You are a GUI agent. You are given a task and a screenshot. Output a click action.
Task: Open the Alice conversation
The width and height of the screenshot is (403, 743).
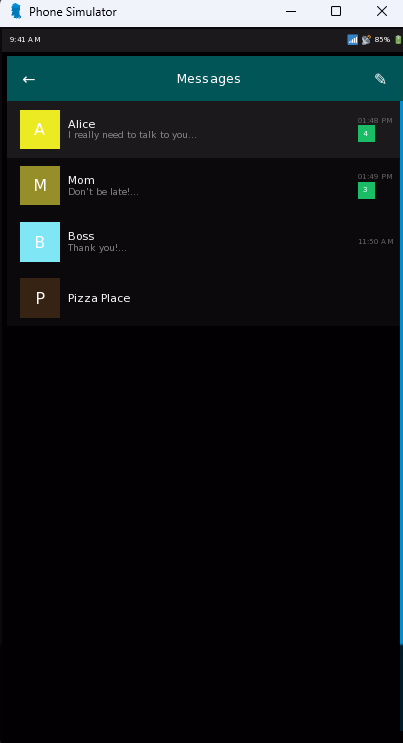click(x=203, y=129)
